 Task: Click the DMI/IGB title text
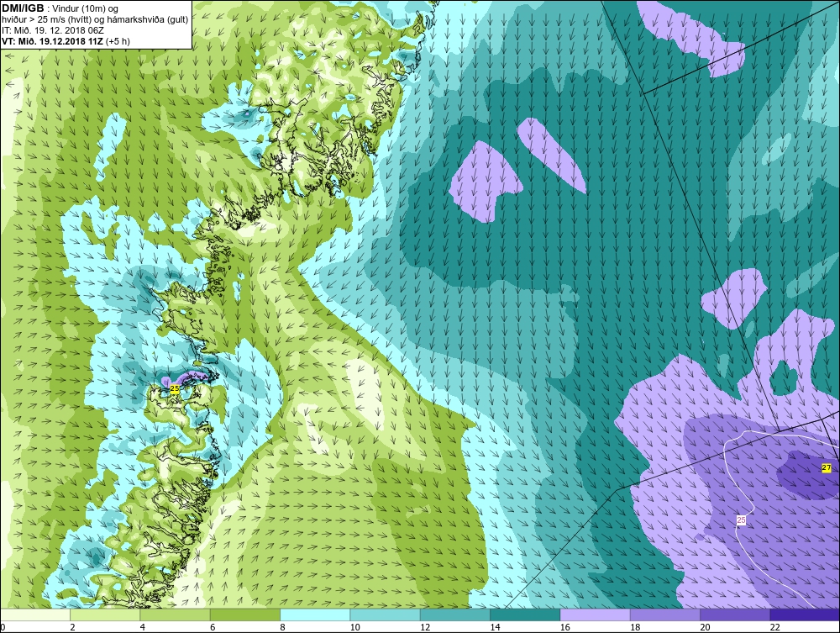click(23, 8)
